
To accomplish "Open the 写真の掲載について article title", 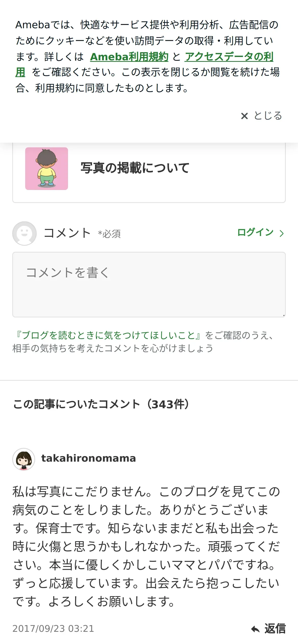I will tap(135, 168).
